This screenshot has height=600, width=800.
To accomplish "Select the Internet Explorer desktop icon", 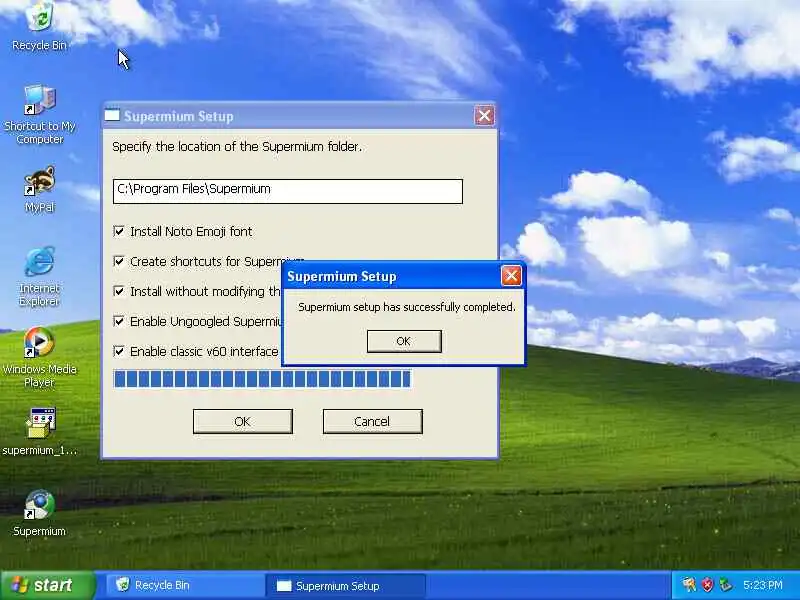I will coord(39,277).
